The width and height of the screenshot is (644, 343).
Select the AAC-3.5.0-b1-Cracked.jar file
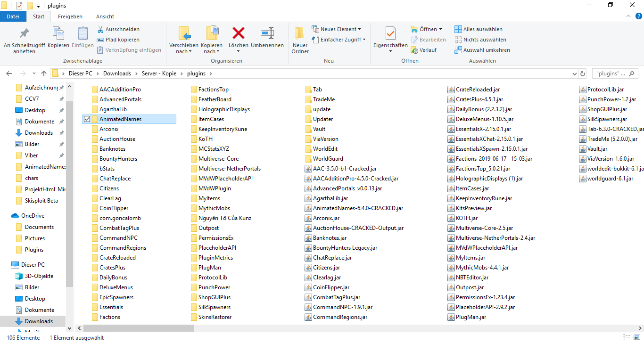(x=341, y=169)
